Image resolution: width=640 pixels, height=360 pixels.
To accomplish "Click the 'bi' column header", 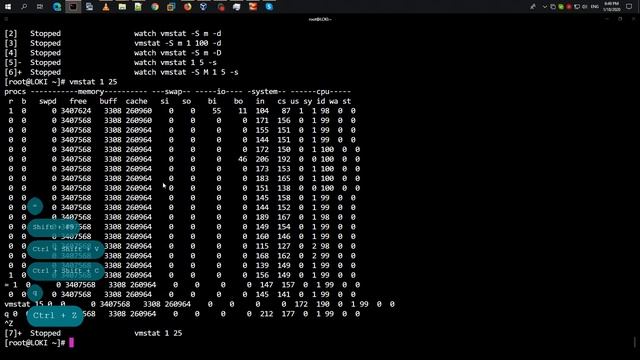I will tap(212, 101).
